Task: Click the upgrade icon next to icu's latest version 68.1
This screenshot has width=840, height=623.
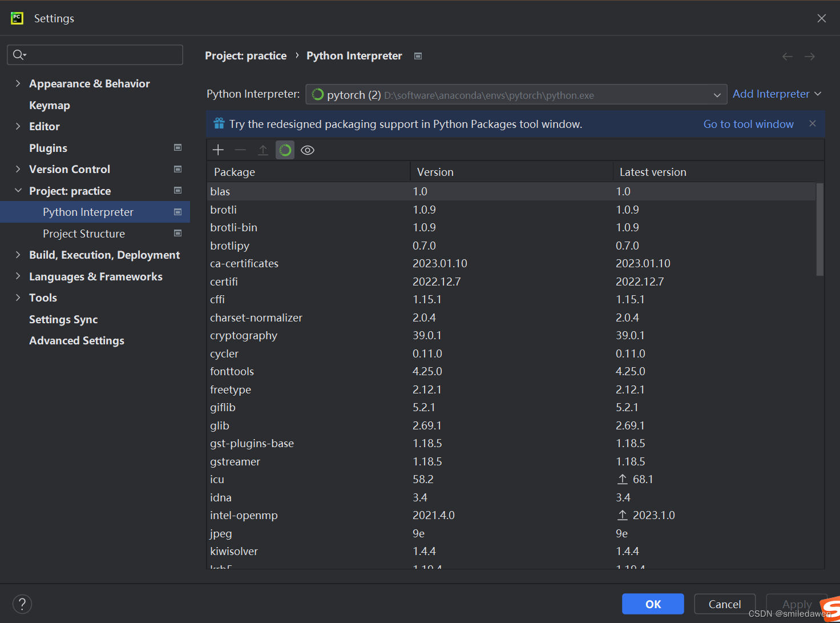Action: [x=622, y=479]
